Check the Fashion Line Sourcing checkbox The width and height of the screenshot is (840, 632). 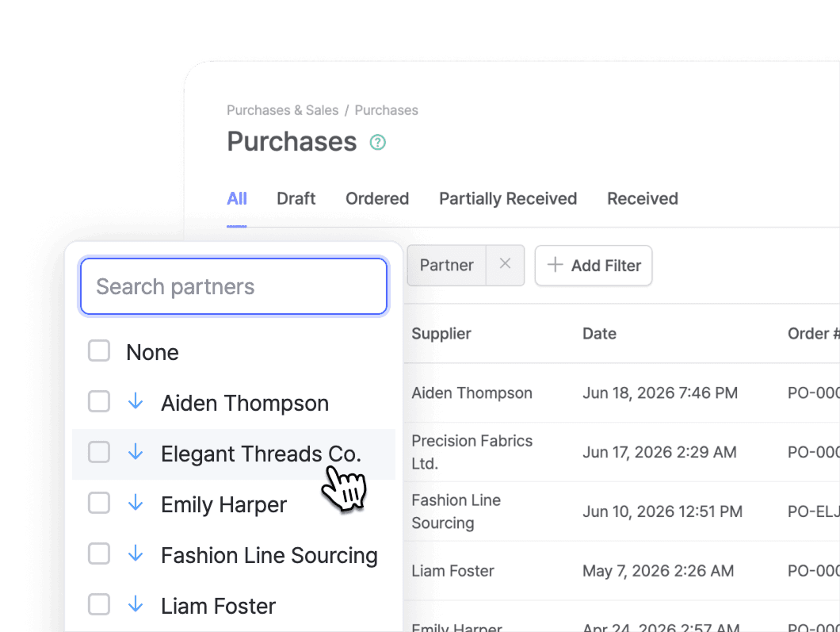[99, 553]
